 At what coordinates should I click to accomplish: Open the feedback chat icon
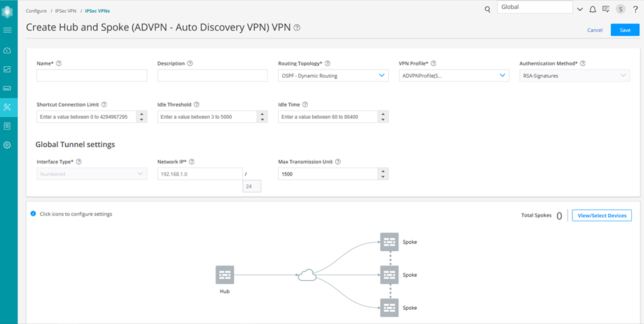[x=606, y=9]
